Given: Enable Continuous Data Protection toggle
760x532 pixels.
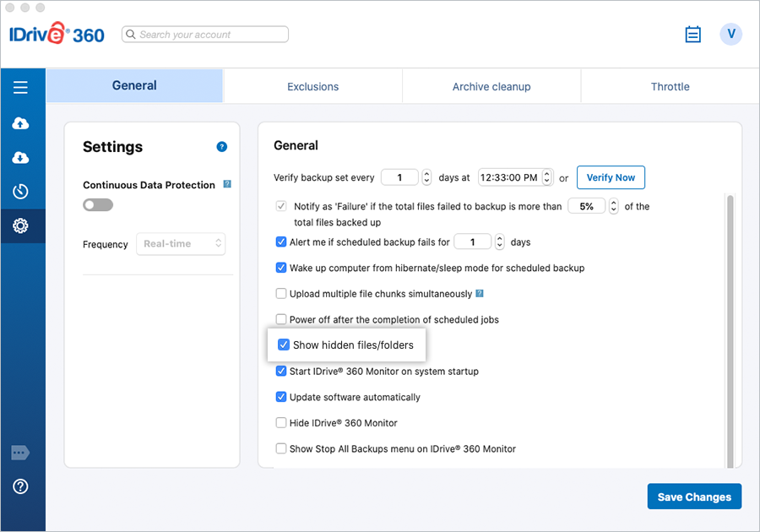Looking at the screenshot, I should [98, 204].
